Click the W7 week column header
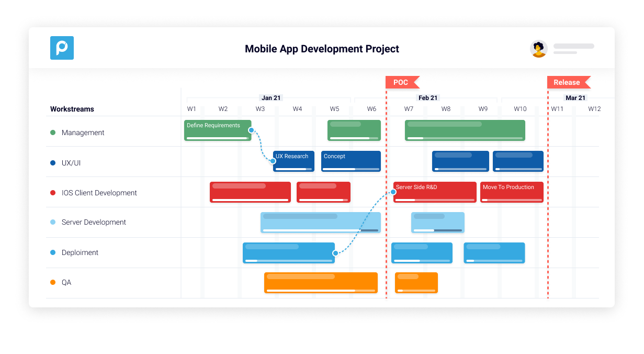This screenshot has width=644, height=354. 409,109
